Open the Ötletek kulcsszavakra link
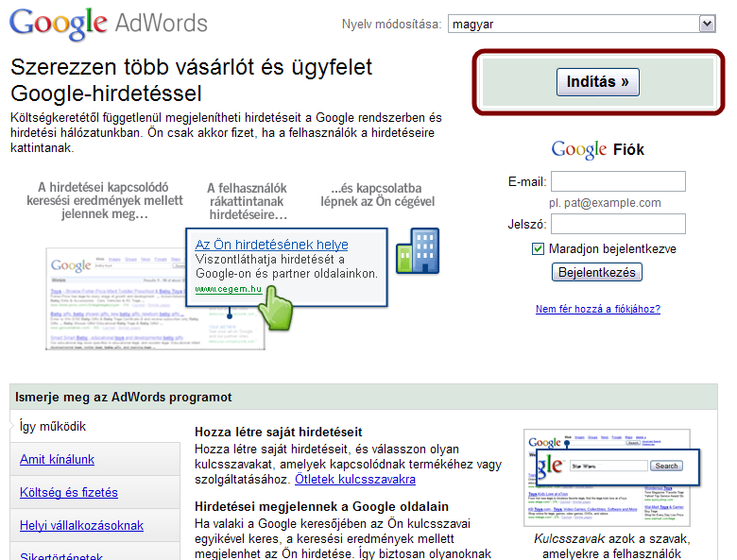The image size is (737, 560). click(355, 479)
